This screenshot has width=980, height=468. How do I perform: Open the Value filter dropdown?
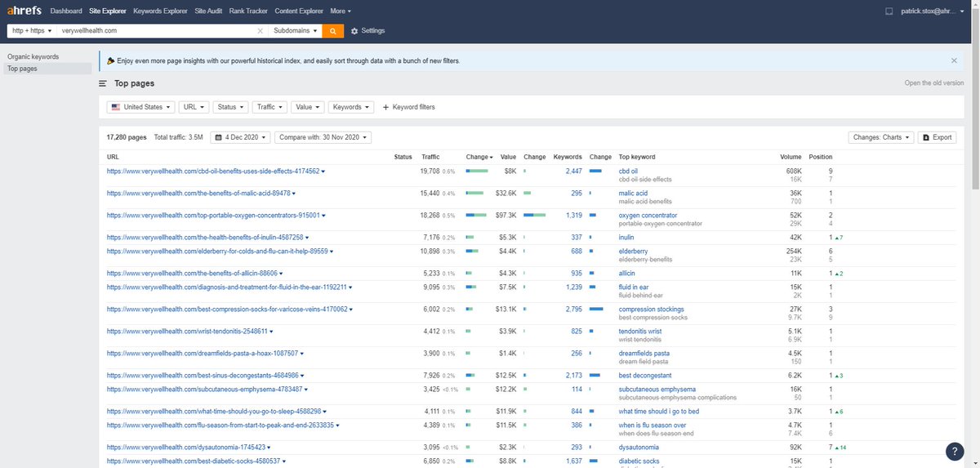308,107
